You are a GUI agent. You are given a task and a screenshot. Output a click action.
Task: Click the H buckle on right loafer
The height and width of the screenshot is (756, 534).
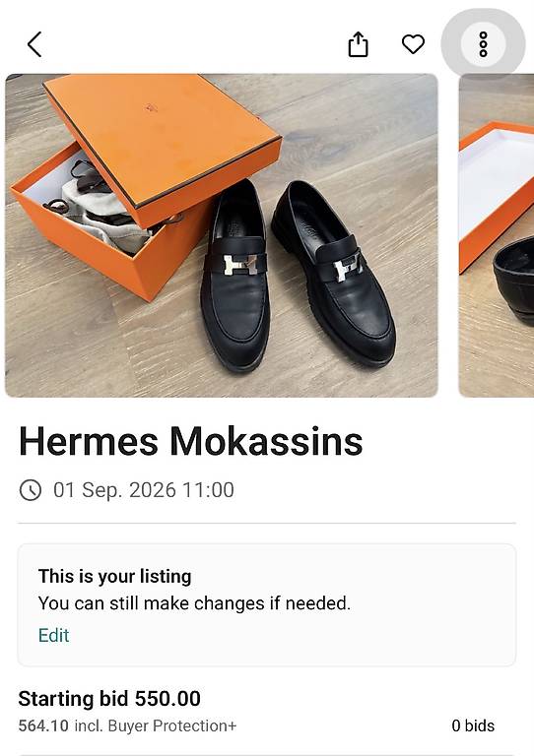pyautogui.click(x=348, y=266)
